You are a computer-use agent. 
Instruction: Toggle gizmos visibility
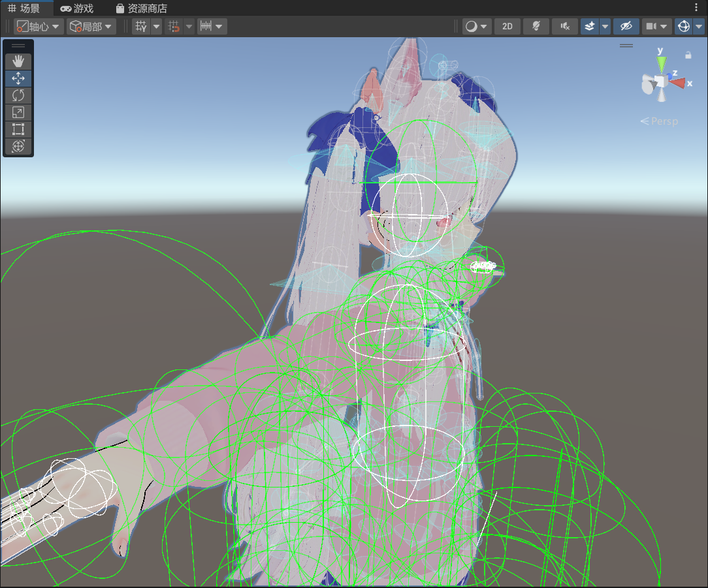coord(684,27)
